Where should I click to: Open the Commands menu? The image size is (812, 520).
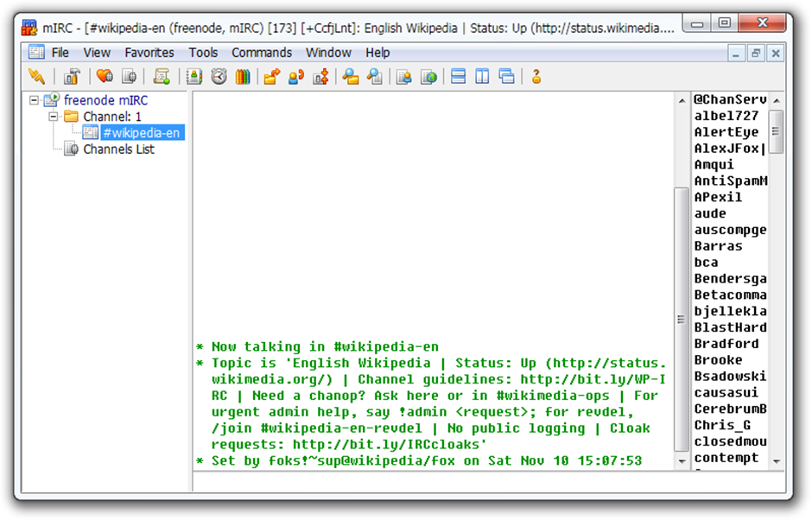(262, 53)
